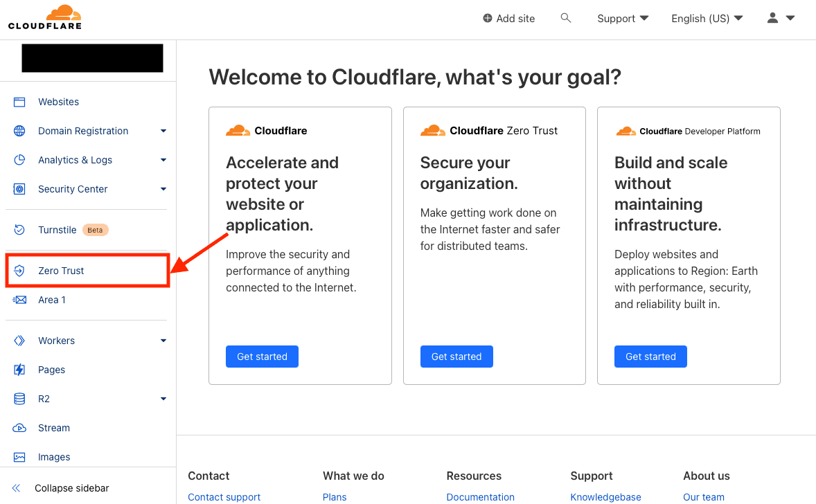Click the Stream cloud icon
The image size is (816, 504).
[x=19, y=428]
